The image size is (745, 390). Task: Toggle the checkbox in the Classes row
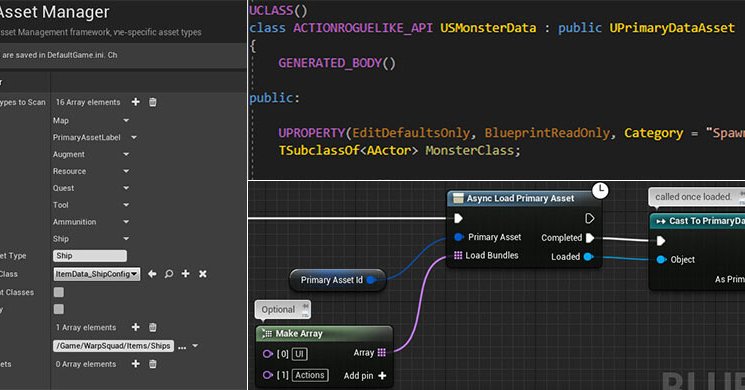pos(58,292)
